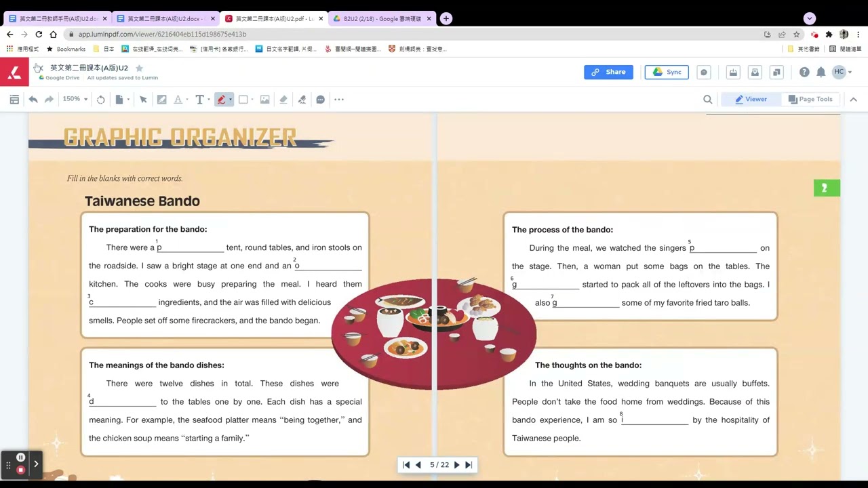Select the pointer arrow tool
868x488 pixels.
tap(143, 100)
